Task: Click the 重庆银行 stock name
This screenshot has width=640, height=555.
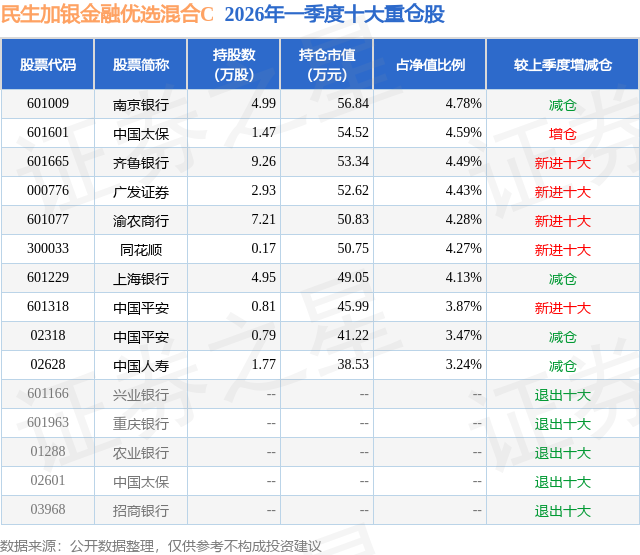Action: point(141,423)
